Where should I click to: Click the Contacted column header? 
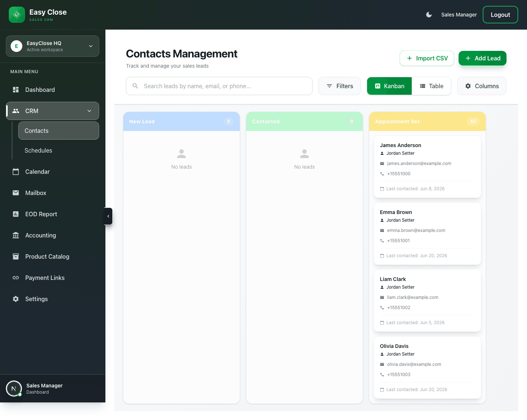304,121
